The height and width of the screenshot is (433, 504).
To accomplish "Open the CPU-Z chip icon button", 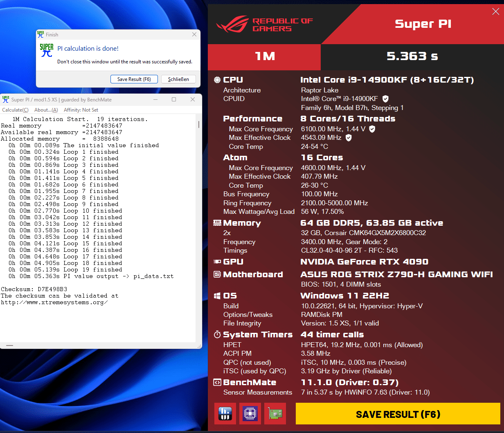I will 250,414.
